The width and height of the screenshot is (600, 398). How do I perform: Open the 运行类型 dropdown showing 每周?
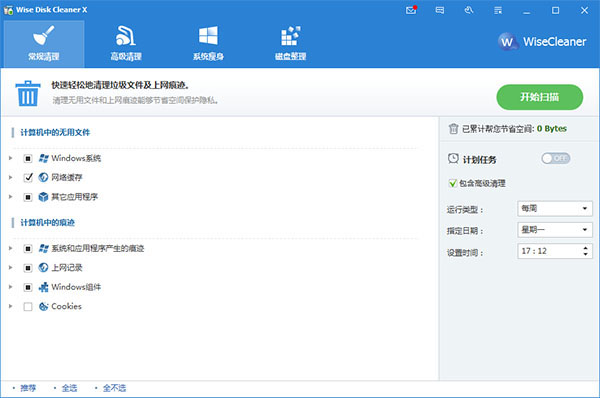pos(554,209)
